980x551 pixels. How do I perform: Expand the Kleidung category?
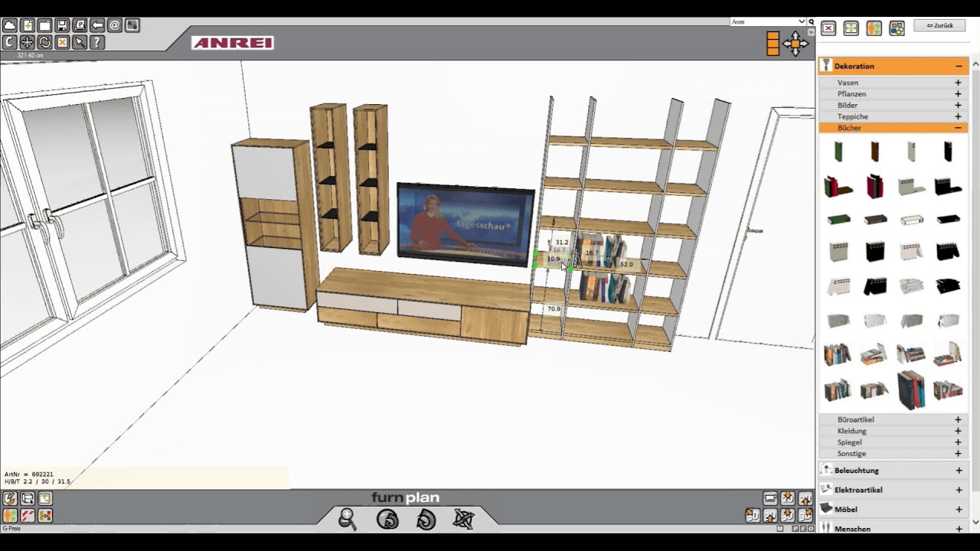[958, 431]
